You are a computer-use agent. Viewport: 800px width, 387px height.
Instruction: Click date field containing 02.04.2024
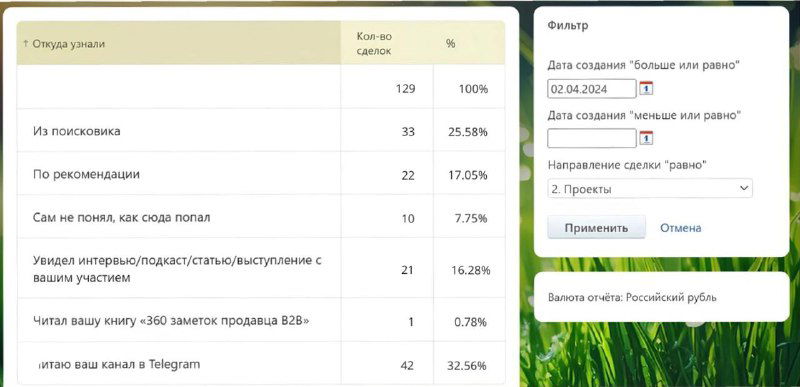click(x=592, y=89)
